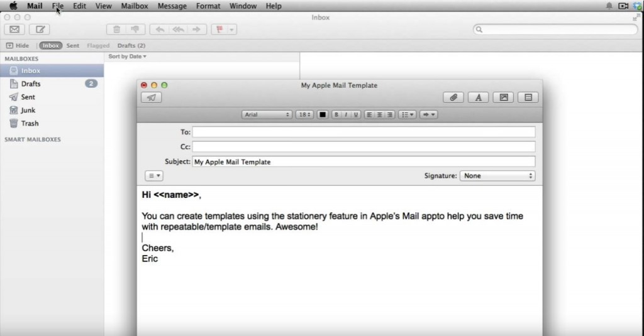Click the Subject field
The width and height of the screenshot is (644, 336).
tap(364, 161)
